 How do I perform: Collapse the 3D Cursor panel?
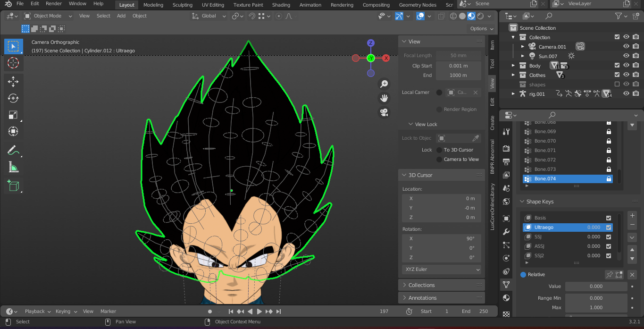click(442, 175)
